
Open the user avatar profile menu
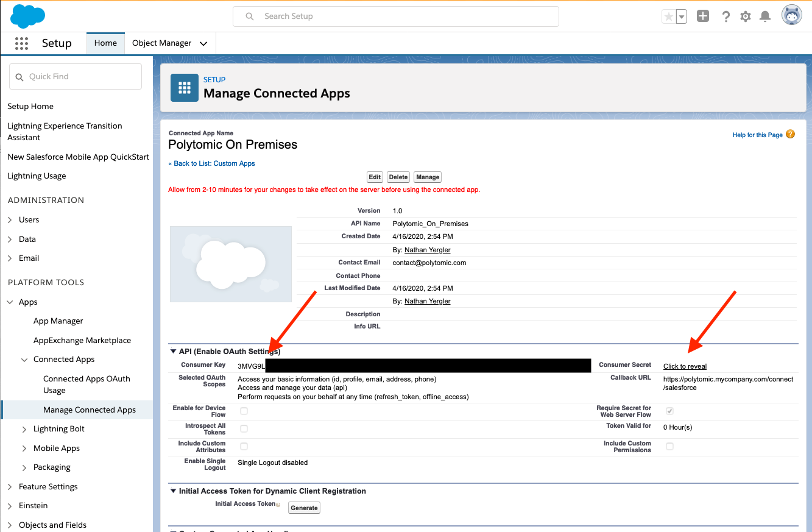tap(792, 16)
